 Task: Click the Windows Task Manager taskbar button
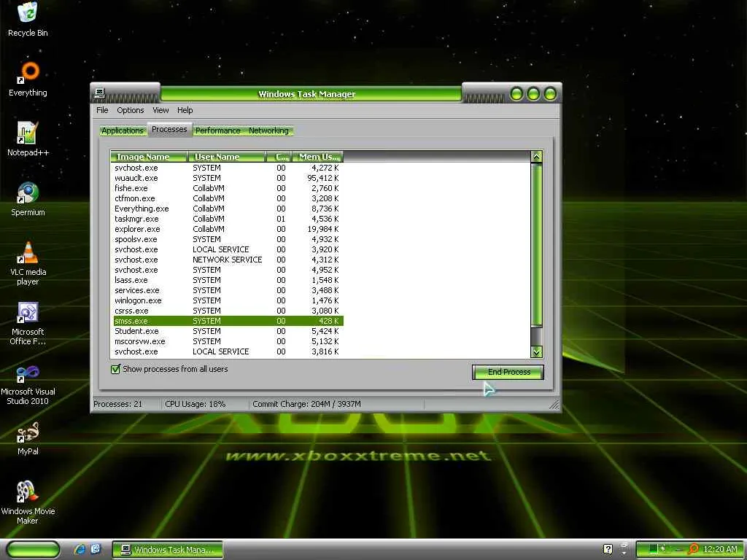click(168, 550)
